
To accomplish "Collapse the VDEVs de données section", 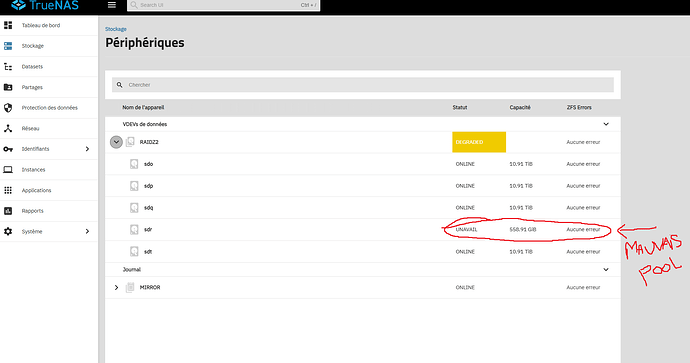I will pos(606,124).
